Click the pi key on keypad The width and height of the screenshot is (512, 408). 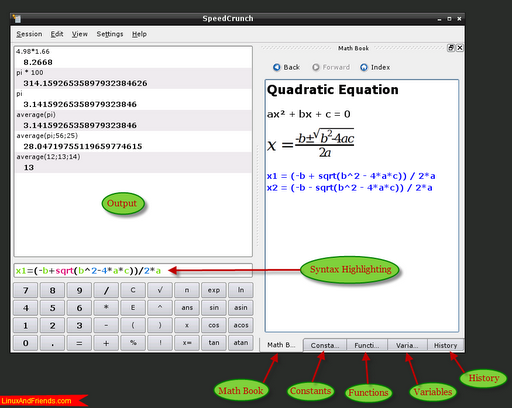pos(187,290)
